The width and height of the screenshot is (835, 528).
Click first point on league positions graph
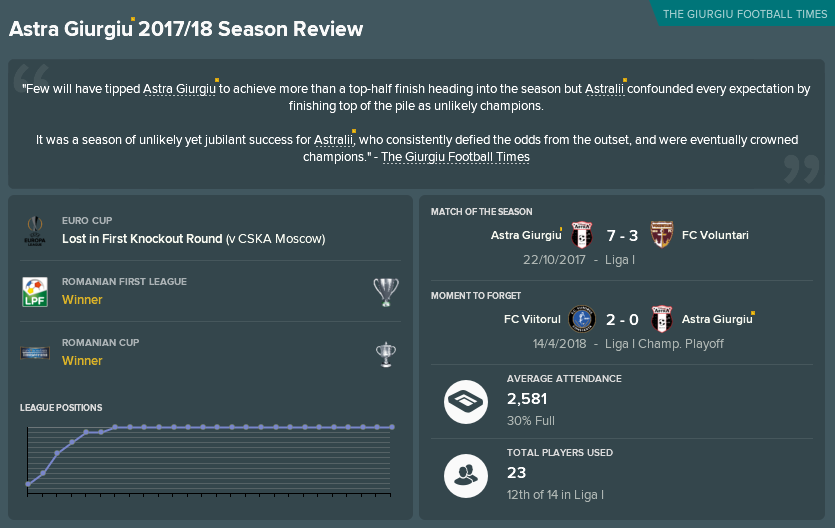[x=28, y=484]
